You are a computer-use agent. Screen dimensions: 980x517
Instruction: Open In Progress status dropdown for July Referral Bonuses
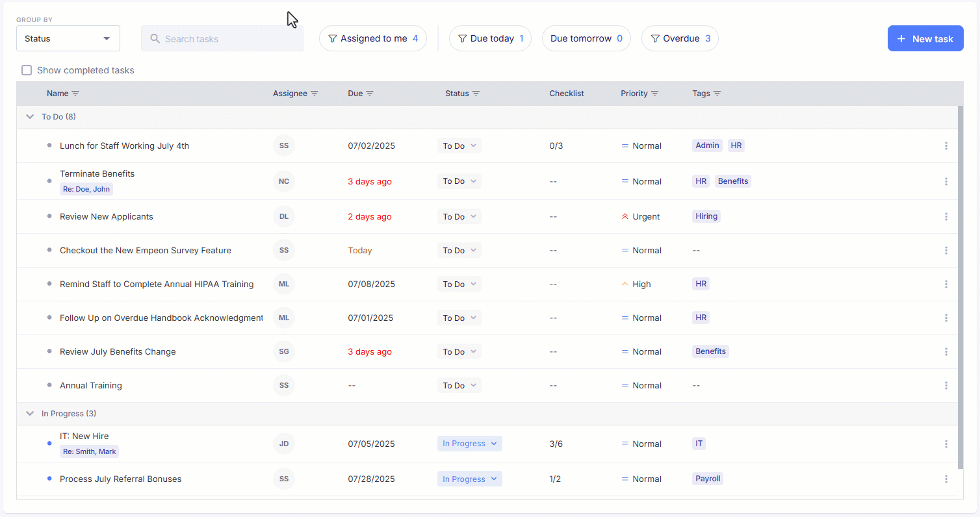point(470,479)
